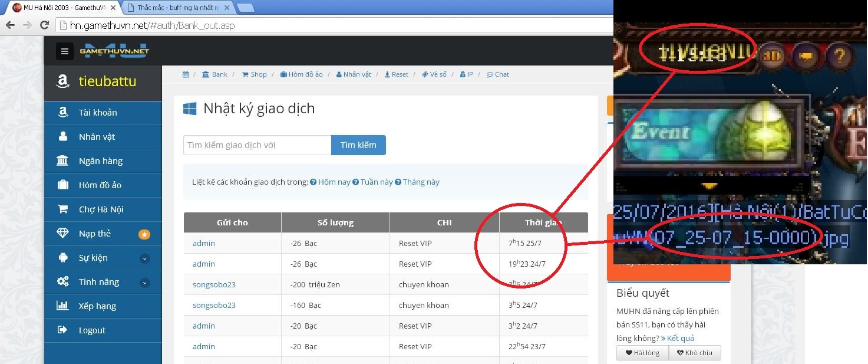Open IP in the top navigation
This screenshot has width=868, height=364.
[x=467, y=74]
